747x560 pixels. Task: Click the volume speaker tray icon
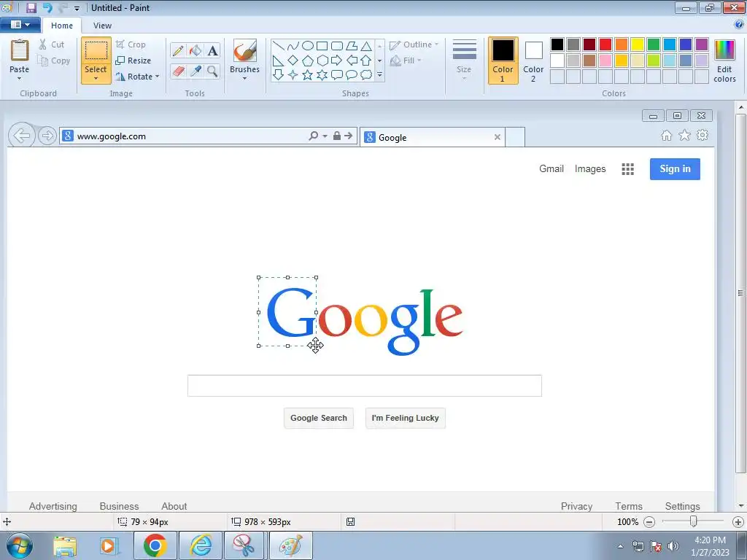click(673, 546)
